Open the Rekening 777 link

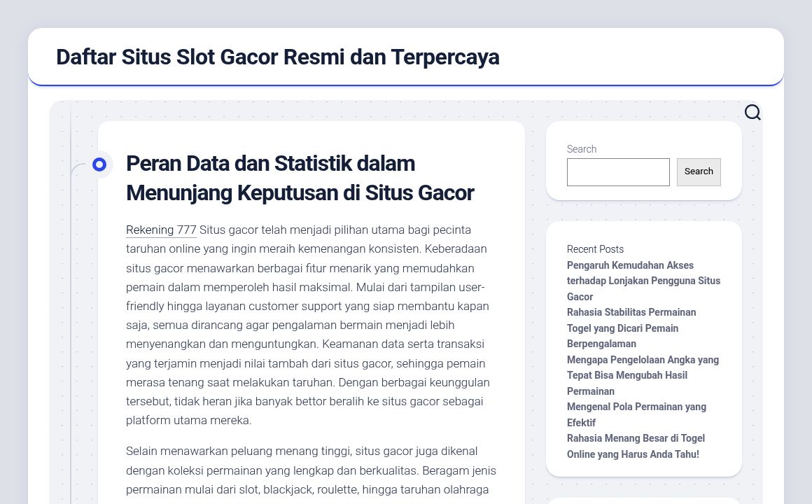[x=161, y=230]
